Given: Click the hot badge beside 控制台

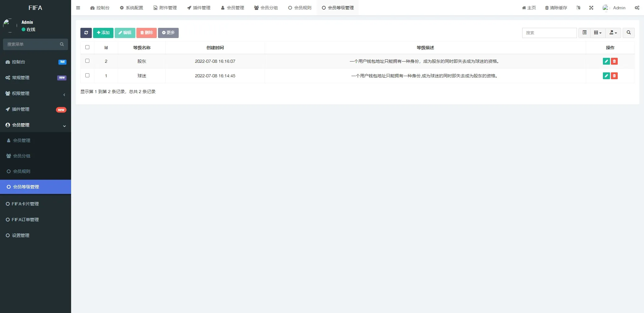Looking at the screenshot, I should pyautogui.click(x=62, y=62).
